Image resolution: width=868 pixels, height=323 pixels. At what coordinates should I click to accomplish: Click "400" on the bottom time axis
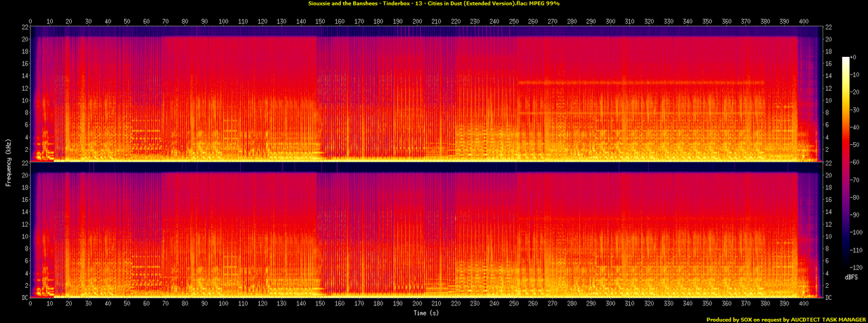click(804, 304)
